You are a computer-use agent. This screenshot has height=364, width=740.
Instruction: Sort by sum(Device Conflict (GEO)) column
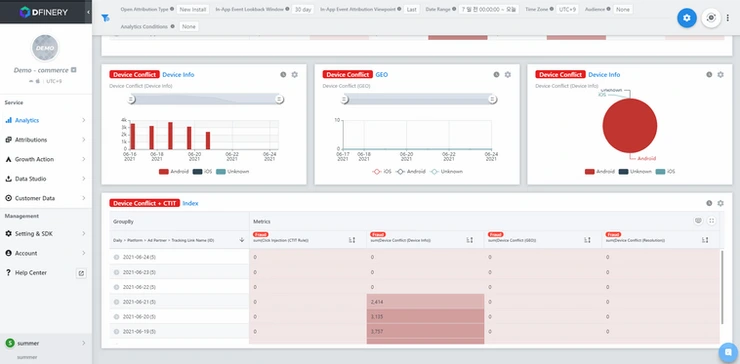pos(588,240)
